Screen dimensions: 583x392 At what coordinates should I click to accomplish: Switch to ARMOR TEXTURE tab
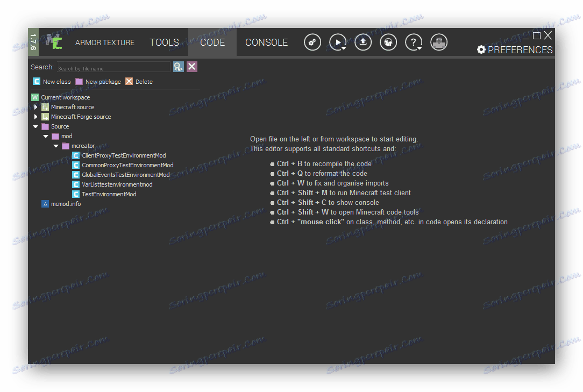click(x=105, y=42)
